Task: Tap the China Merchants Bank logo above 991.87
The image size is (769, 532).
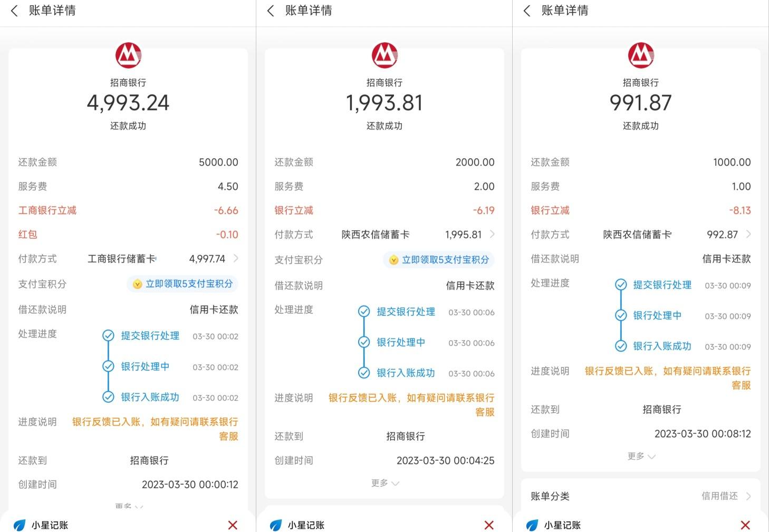Action: pyautogui.click(x=641, y=55)
